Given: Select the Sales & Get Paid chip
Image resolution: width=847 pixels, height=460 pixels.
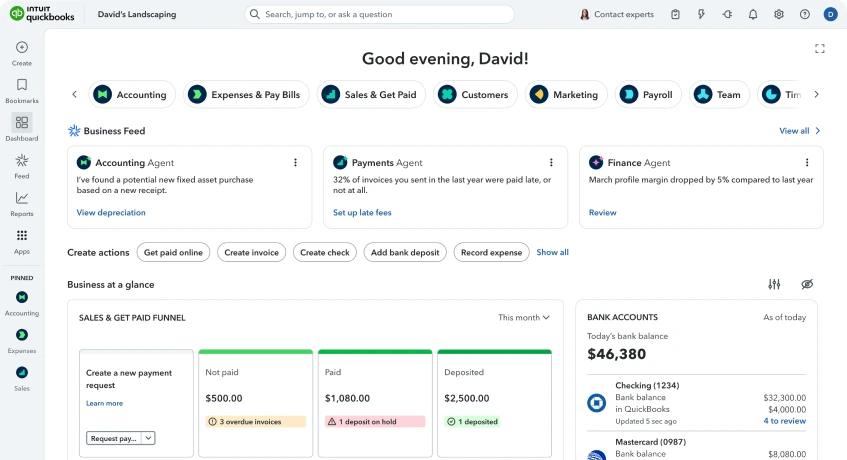Looking at the screenshot, I should 371,94.
